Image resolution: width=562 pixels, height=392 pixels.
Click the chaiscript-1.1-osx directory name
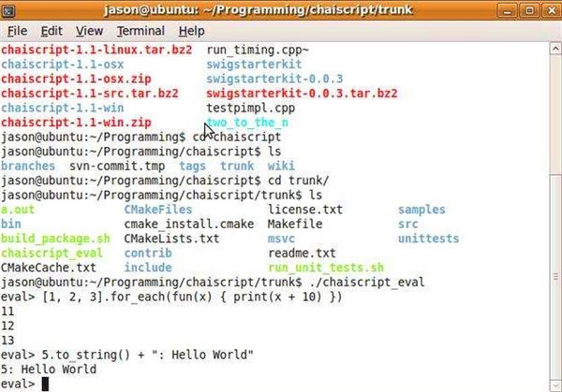63,65
